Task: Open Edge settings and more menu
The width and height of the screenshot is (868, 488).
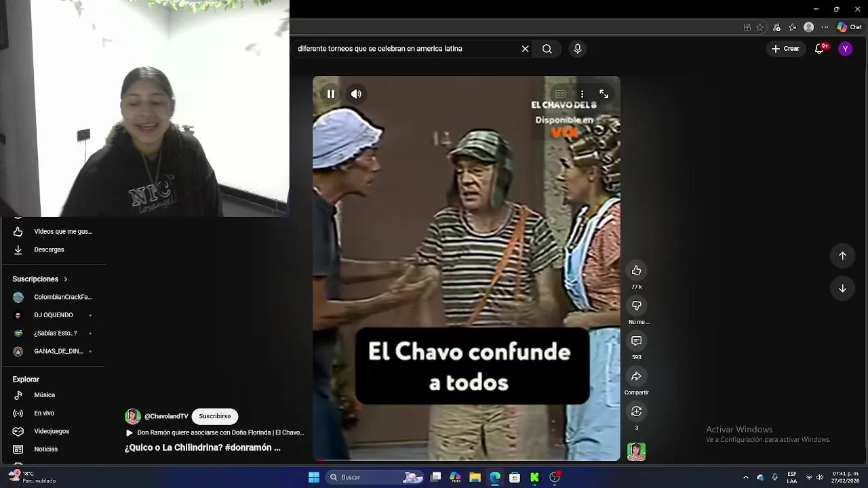Action: pyautogui.click(x=825, y=27)
